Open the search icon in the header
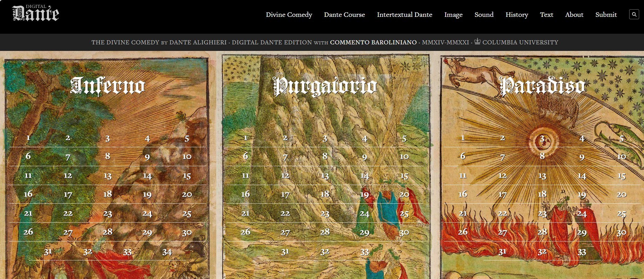644x279 pixels. tap(634, 14)
